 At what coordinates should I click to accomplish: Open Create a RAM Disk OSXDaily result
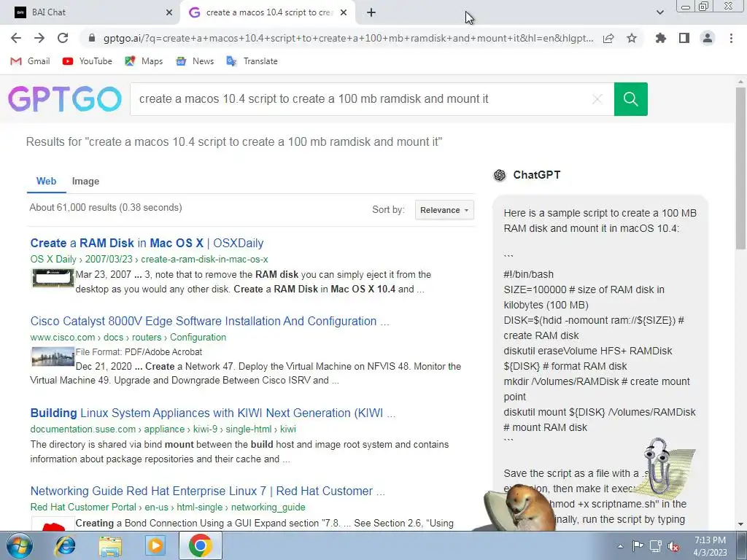tap(147, 243)
